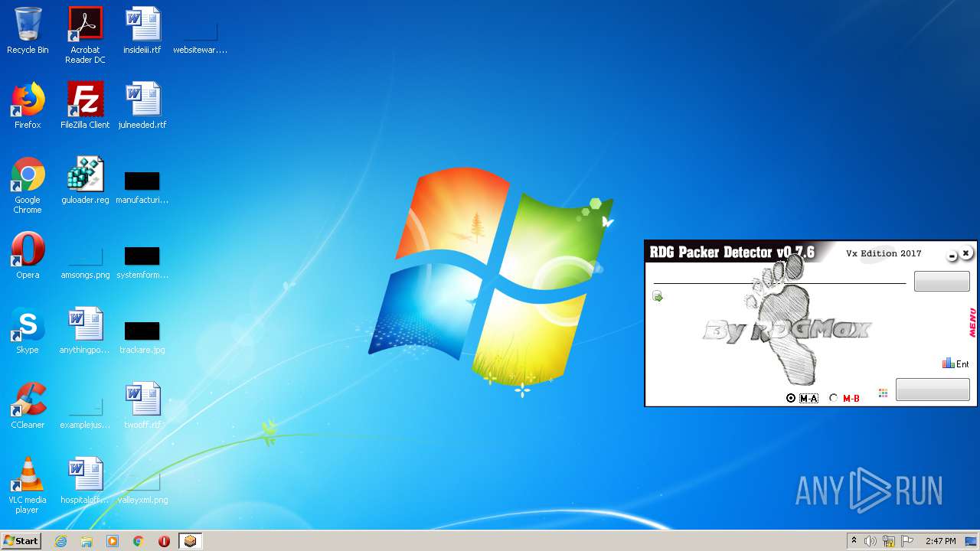Click the file path line in RDG
This screenshot has width=980, height=551.
pyautogui.click(x=779, y=282)
